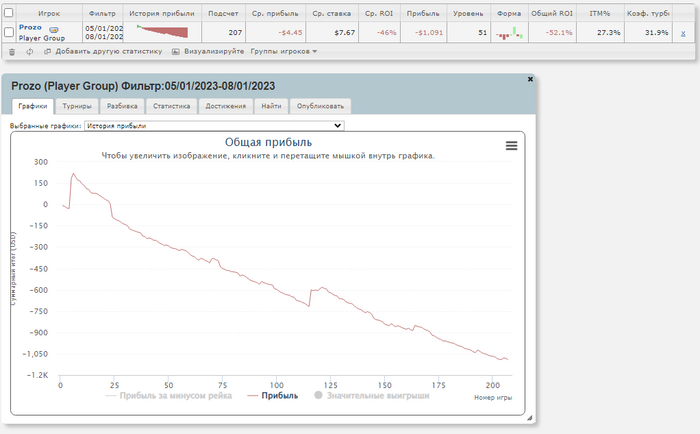The image size is (700, 434).
Task: Click the -$4.45 average profit cell
Action: [x=275, y=33]
